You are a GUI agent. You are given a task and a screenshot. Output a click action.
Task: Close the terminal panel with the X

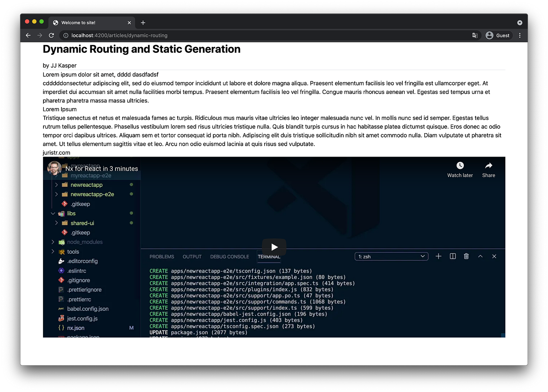[494, 256]
